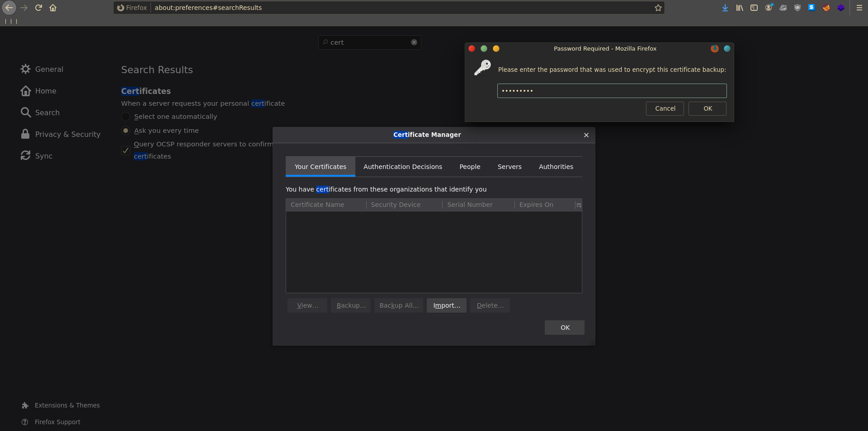
Task: Select the 'Select one automatically' radio option
Action: click(126, 117)
